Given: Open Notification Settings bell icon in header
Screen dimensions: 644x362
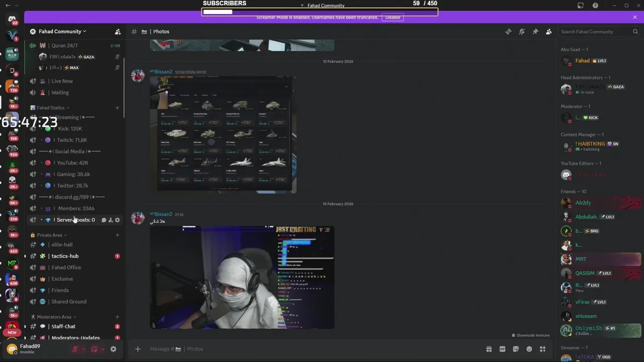Looking at the screenshot, I should pyautogui.click(x=522, y=32).
